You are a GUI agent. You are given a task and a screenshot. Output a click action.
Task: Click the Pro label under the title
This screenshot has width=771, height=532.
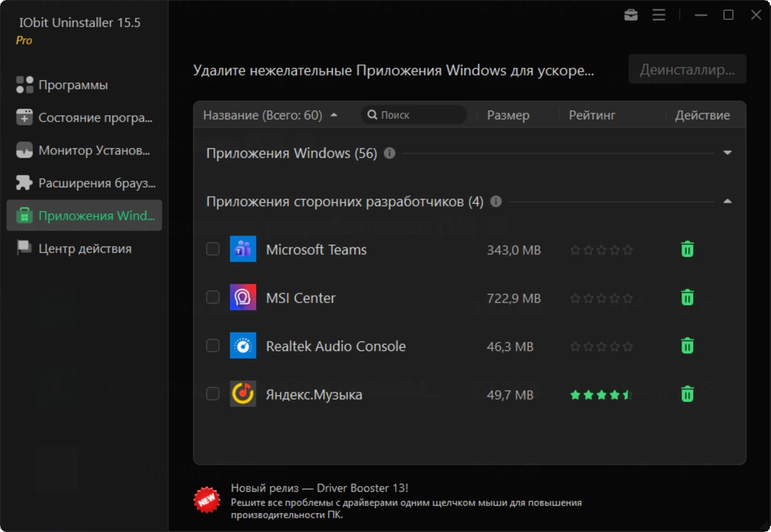pyautogui.click(x=24, y=40)
